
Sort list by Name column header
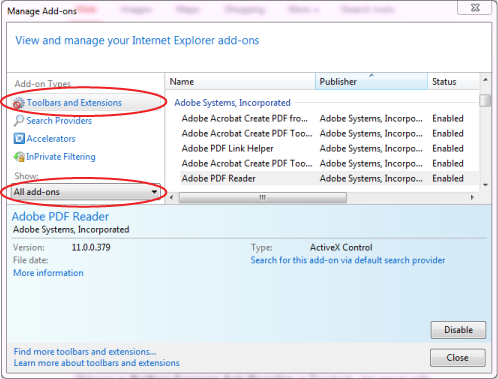(240, 82)
